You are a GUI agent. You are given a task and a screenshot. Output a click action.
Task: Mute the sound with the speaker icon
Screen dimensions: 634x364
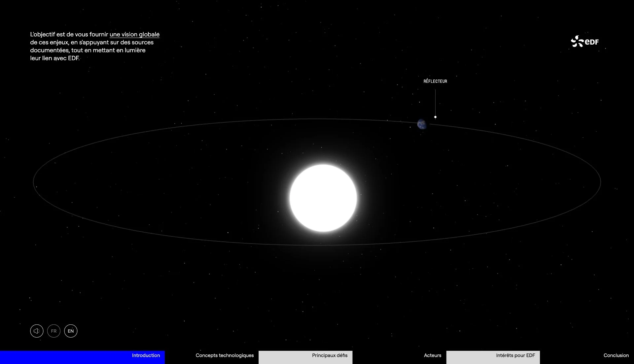(x=37, y=331)
